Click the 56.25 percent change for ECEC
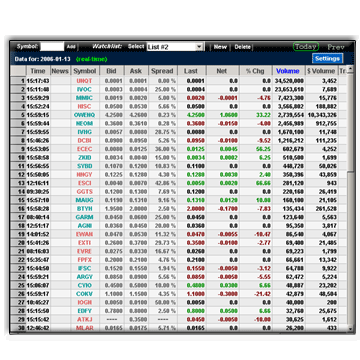The height and width of the screenshot is (360, 360). click(x=264, y=149)
